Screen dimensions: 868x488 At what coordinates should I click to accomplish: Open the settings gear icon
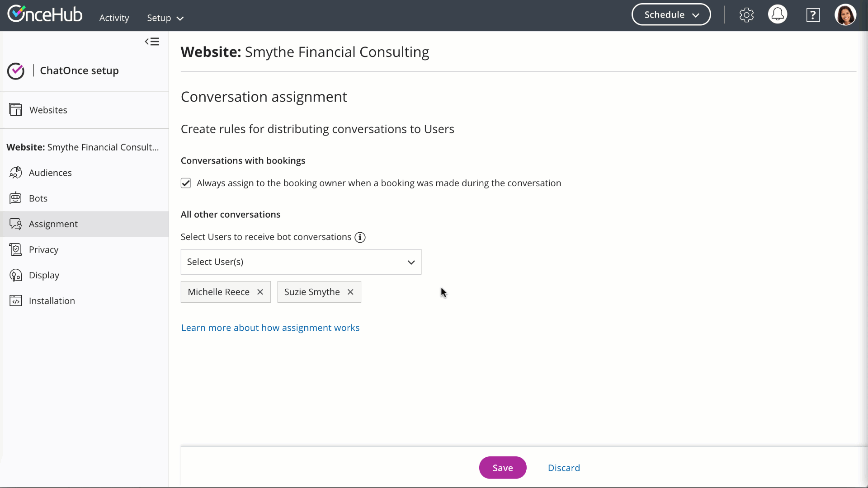(x=746, y=15)
